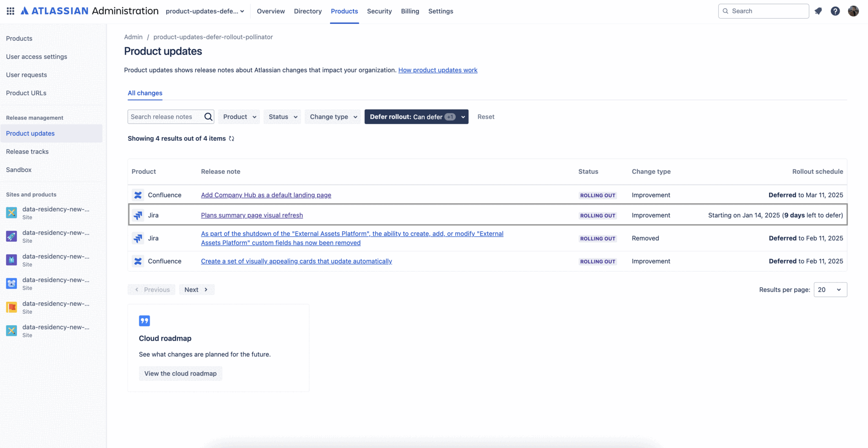Click Confluence icon in Company Hub row
Image resolution: width=868 pixels, height=448 pixels.
coord(138,195)
